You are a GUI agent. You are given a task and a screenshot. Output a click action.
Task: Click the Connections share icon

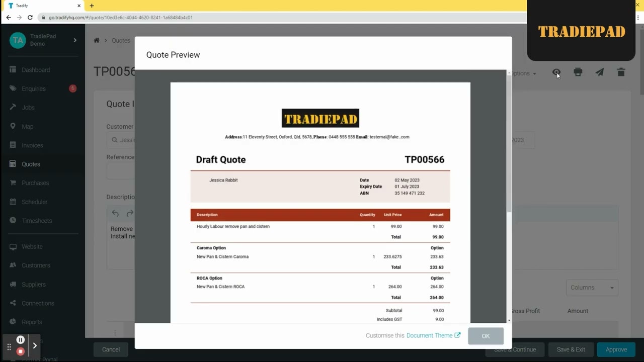tap(13, 303)
